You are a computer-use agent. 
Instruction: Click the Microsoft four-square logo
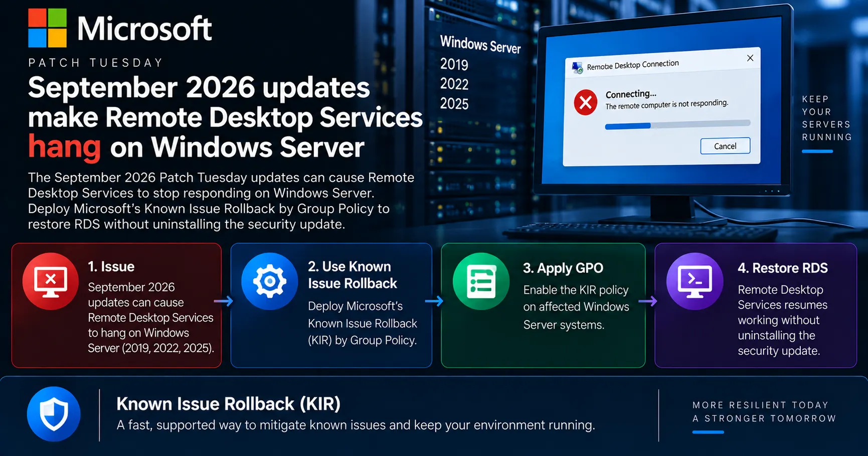(x=48, y=28)
